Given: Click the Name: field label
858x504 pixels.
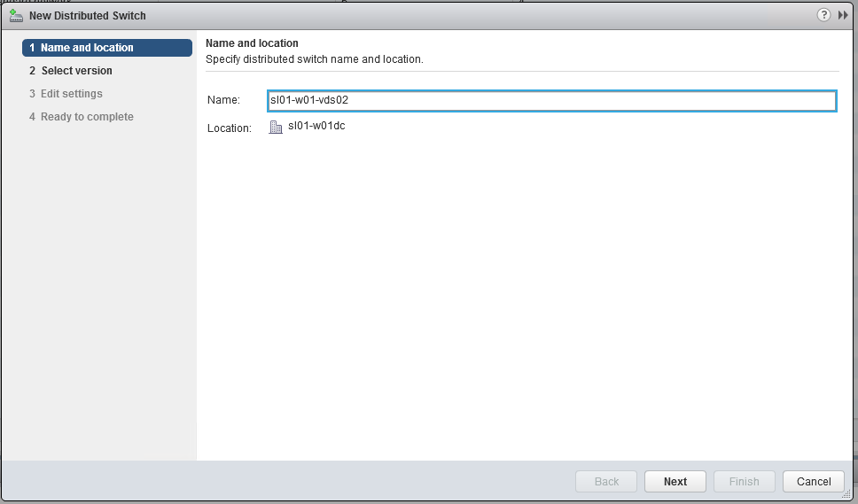Looking at the screenshot, I should [x=223, y=100].
